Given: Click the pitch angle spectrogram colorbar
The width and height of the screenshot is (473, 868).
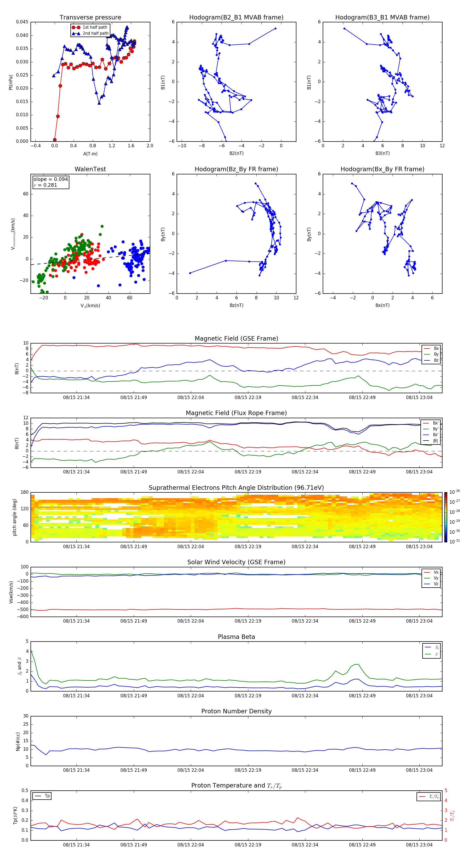Looking at the screenshot, I should tap(446, 517).
